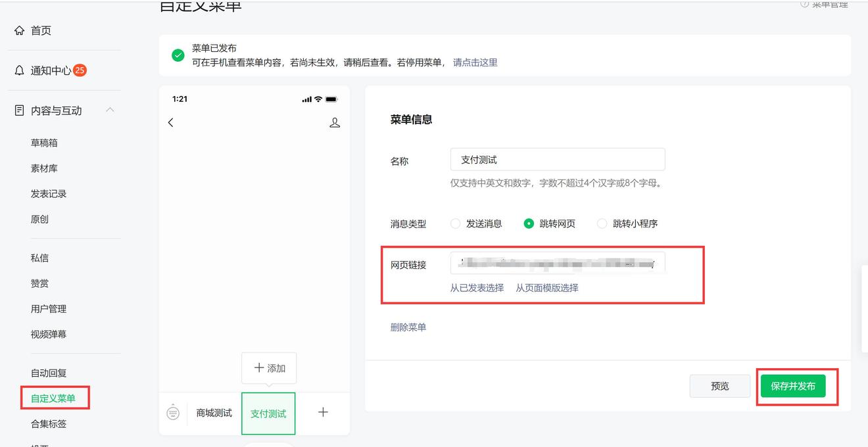This screenshot has width=868, height=447.
Task: Click the 保存并发布 button
Action: pyautogui.click(x=793, y=386)
